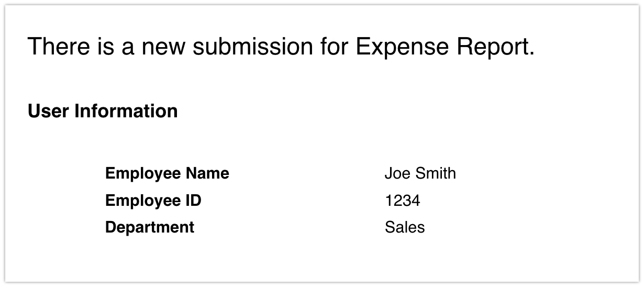Click the word "new" in the heading
Viewport: 644px width, 287px height.
coord(163,47)
